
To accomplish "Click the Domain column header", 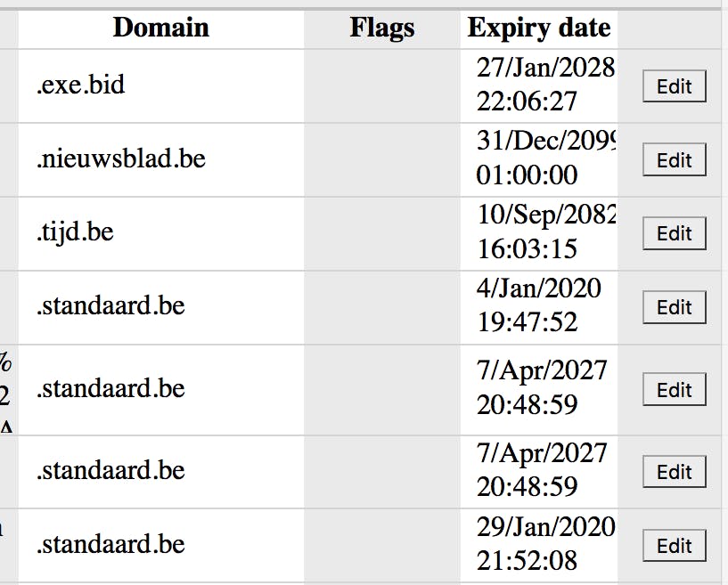I will 160,28.
